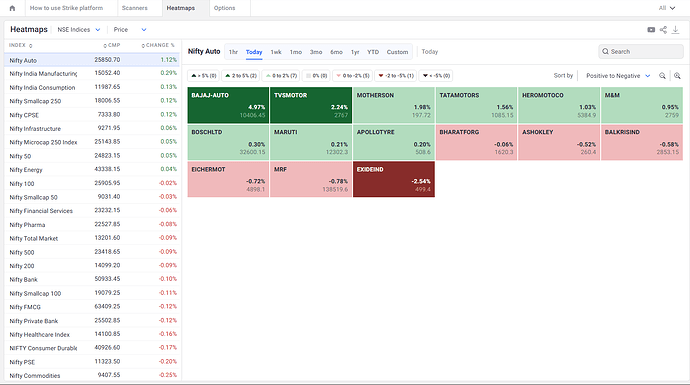Switch to the Scanners tab

(135, 8)
